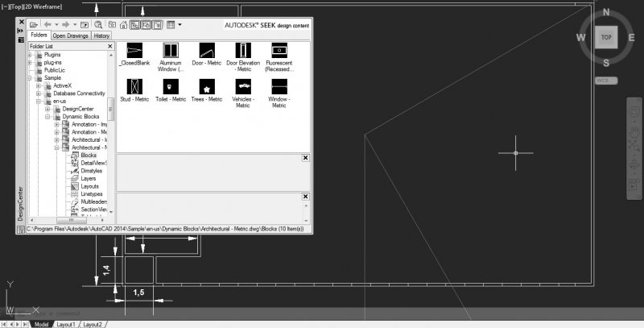Open the Search tool in DesignCenter
This screenshot has height=328, width=644.
pyautogui.click(x=98, y=25)
